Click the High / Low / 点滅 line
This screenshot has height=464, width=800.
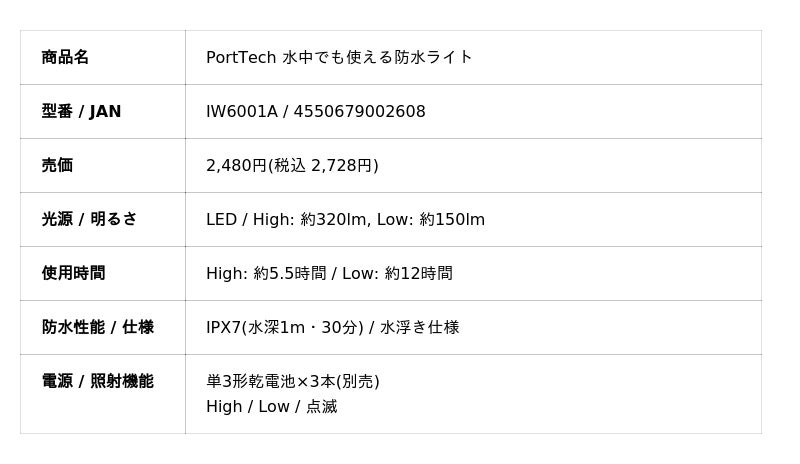point(272,407)
